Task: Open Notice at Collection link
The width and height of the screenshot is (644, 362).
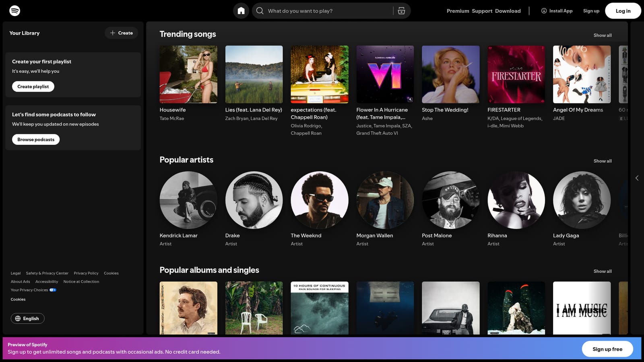Action: point(81,282)
